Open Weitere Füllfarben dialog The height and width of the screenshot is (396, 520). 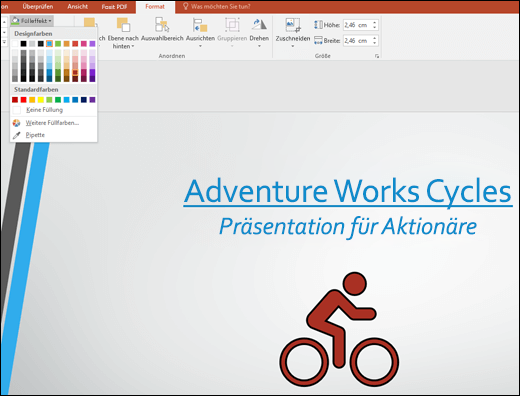click(53, 123)
